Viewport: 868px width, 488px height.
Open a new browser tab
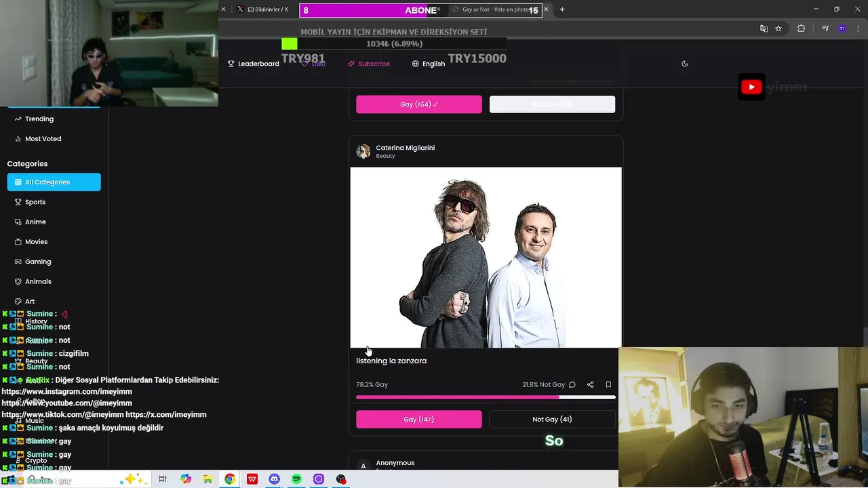pos(562,9)
